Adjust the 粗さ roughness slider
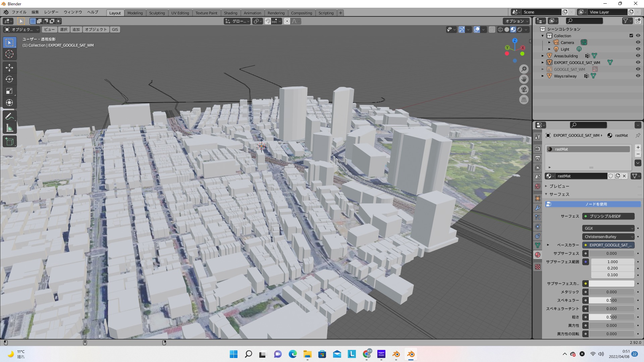The image size is (644, 362). pos(611,317)
